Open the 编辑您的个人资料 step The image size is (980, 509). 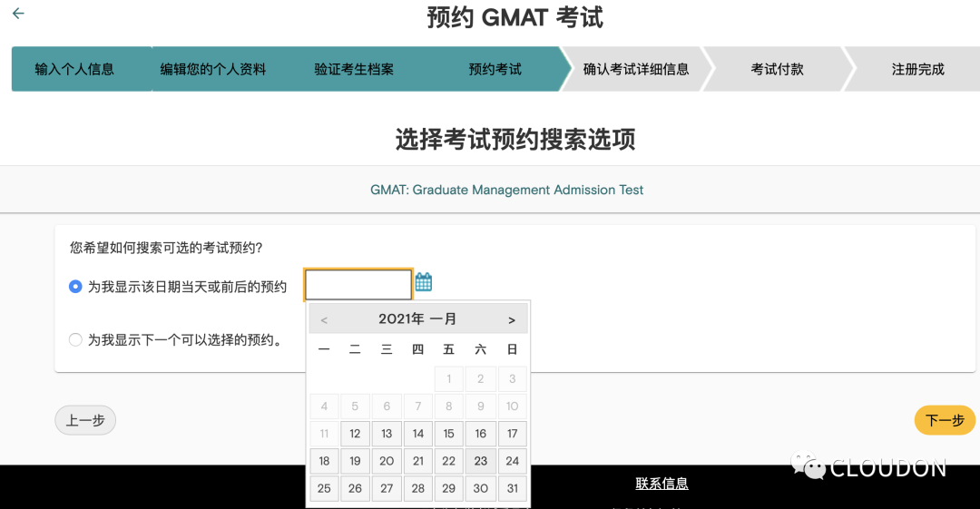(x=213, y=69)
